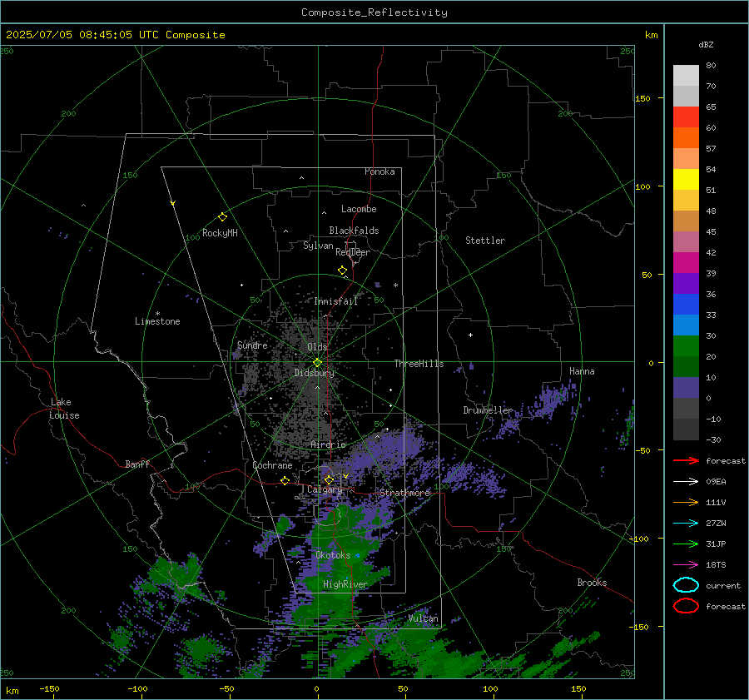Click the Okotoks label
Screen dimensions: 749x700
(333, 555)
